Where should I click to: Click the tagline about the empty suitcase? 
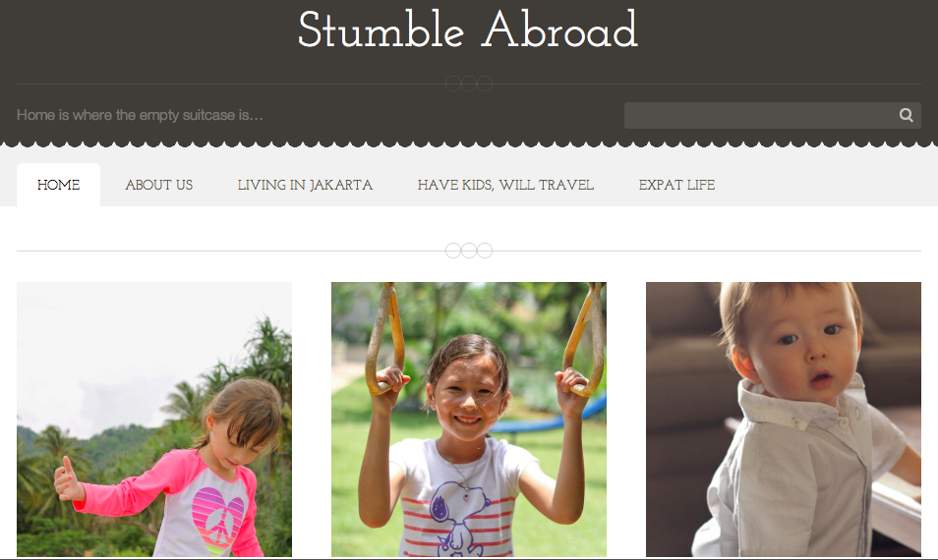pos(140,115)
